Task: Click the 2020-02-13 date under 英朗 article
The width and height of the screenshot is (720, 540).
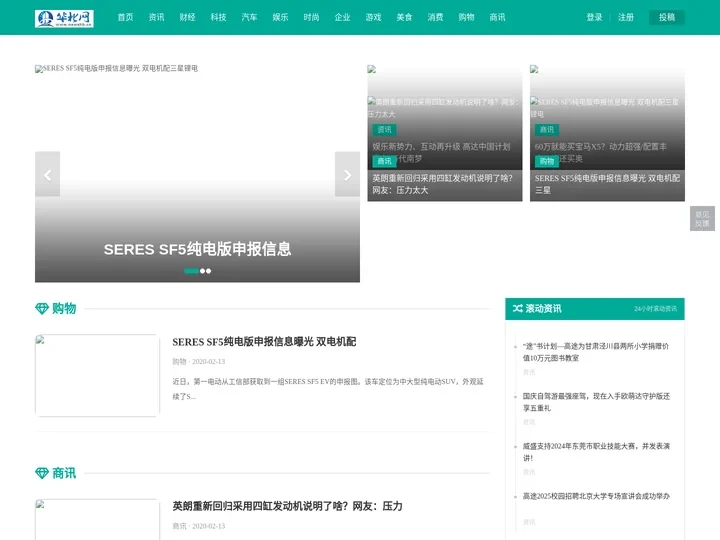Action: coord(208,526)
